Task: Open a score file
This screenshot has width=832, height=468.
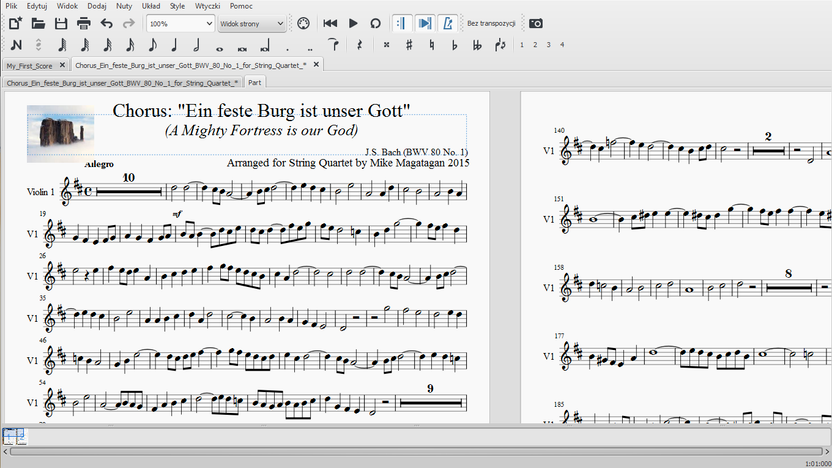Action: 38,23
